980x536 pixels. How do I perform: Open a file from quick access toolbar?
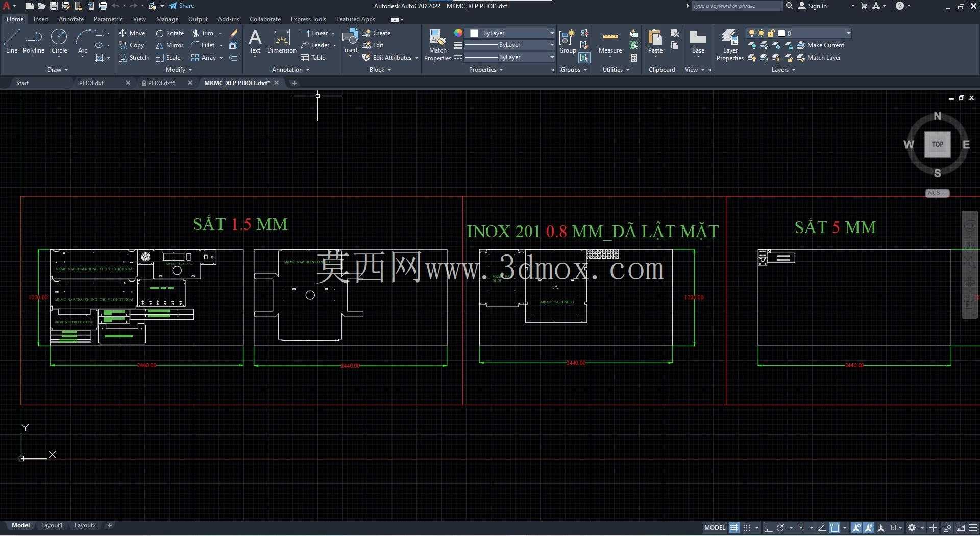pyautogui.click(x=41, y=6)
